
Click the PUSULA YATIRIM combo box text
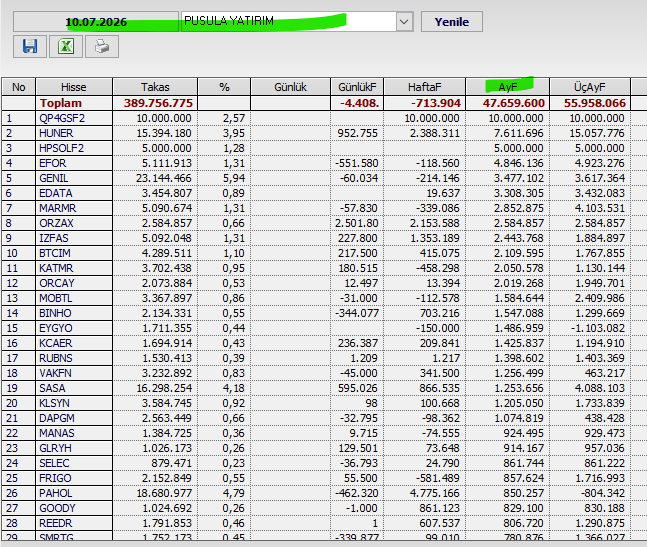(x=229, y=21)
